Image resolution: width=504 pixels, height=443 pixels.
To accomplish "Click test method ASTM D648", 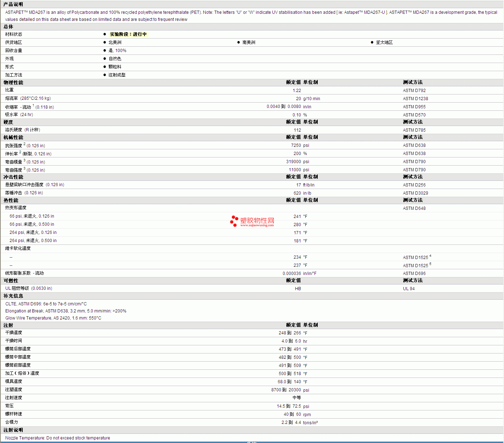I will coord(414,208).
